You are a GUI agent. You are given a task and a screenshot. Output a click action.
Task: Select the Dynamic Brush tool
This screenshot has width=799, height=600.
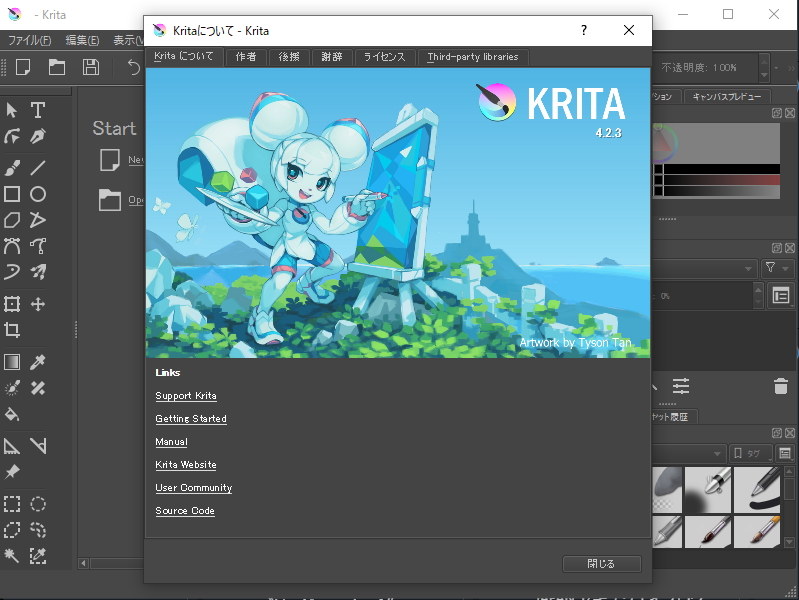(x=12, y=272)
